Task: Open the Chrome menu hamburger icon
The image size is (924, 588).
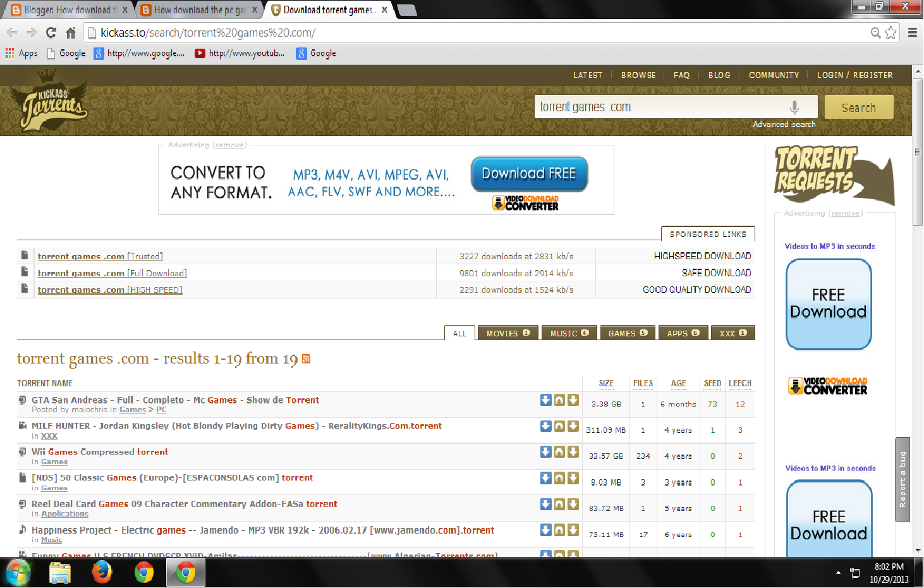Action: (913, 33)
